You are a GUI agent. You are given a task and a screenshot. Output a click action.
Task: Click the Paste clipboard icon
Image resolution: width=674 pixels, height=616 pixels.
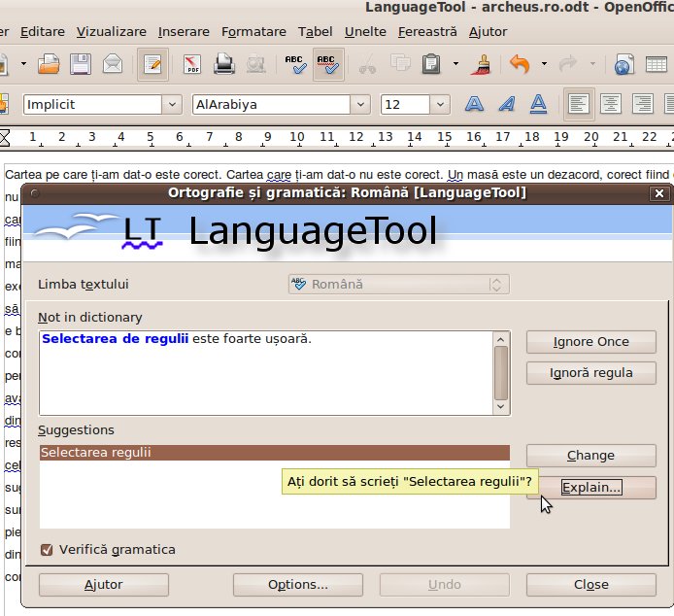(x=431, y=64)
